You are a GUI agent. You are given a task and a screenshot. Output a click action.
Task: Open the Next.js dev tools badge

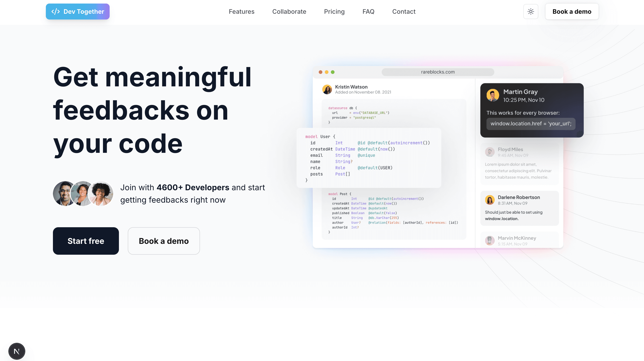pyautogui.click(x=17, y=351)
